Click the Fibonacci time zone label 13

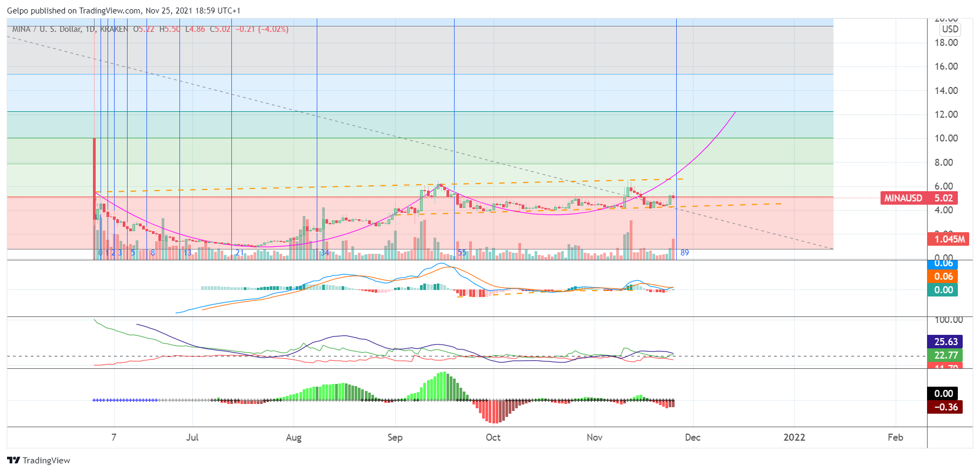click(187, 253)
